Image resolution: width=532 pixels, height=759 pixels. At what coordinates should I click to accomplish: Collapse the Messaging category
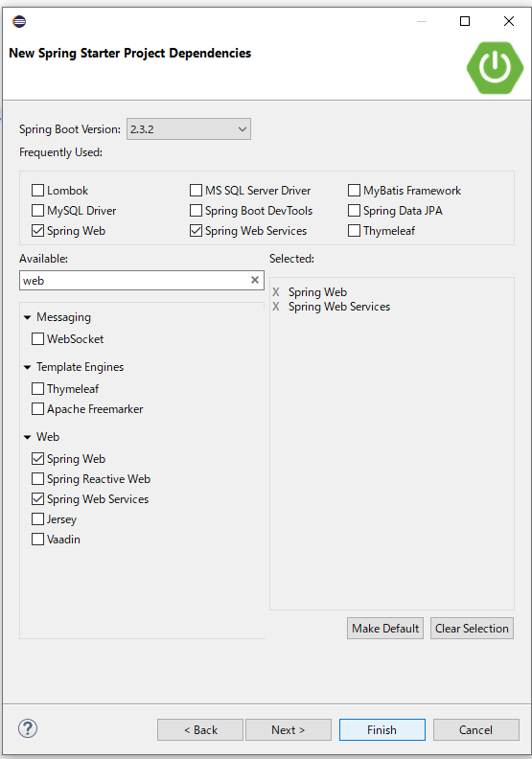click(x=27, y=317)
